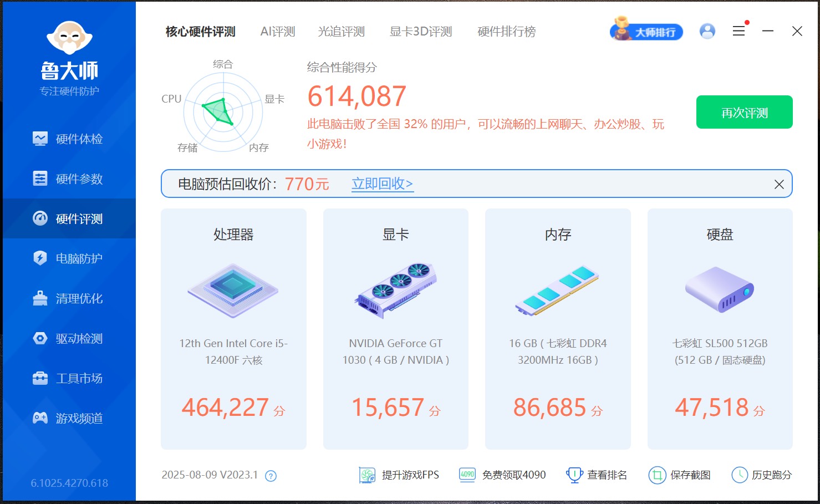Open 电脑防护 in the sidebar
This screenshot has height=504, width=820.
(x=69, y=258)
